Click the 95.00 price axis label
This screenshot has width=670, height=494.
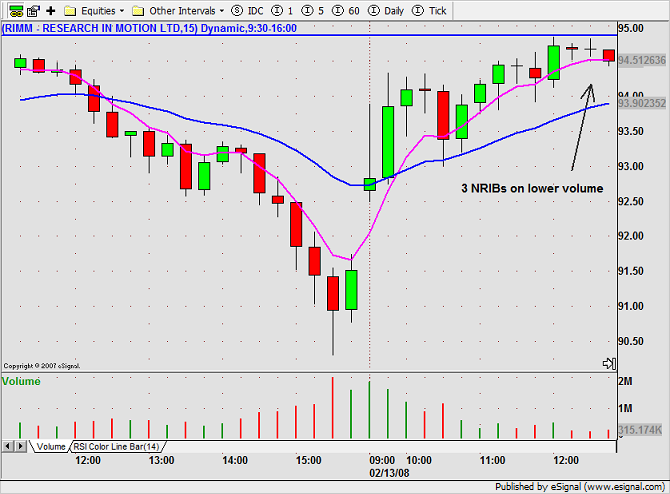631,28
